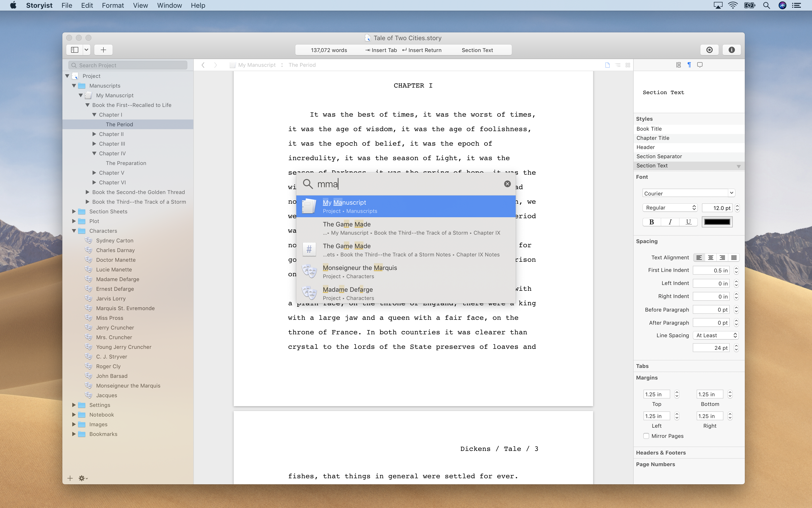
Task: Open the comments inspector tab icon
Action: [700, 65]
